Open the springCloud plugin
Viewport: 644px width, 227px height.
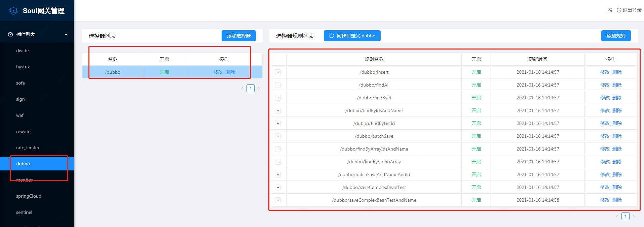click(x=37, y=196)
